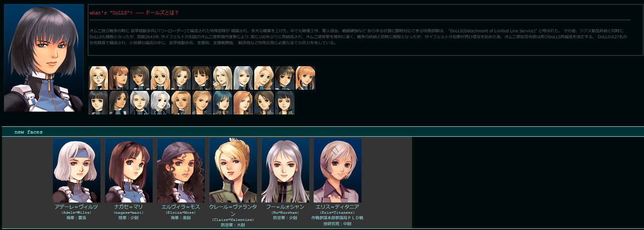Select the tanned short dark-haired portrait icon
The width and height of the screenshot is (644, 230).
tap(140, 78)
